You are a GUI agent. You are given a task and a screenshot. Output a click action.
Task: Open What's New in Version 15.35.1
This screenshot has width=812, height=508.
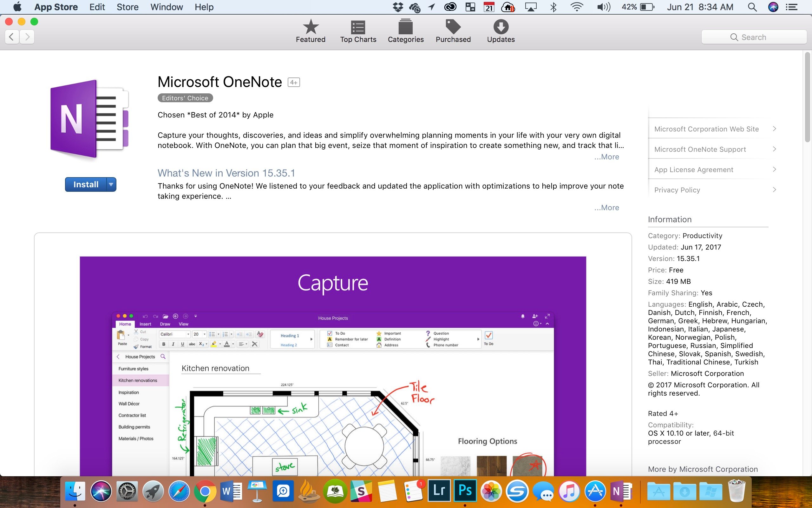pyautogui.click(x=226, y=173)
